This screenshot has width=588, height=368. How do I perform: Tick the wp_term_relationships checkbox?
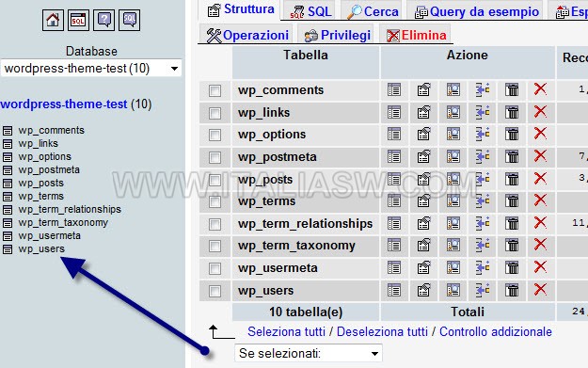(215, 224)
